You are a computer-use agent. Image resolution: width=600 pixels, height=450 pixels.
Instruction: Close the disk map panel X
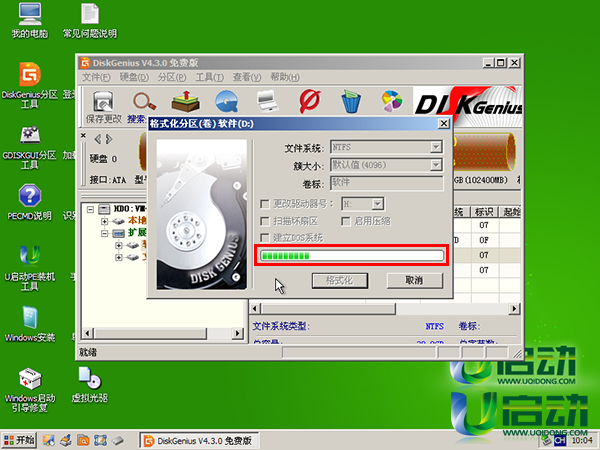pos(83,135)
